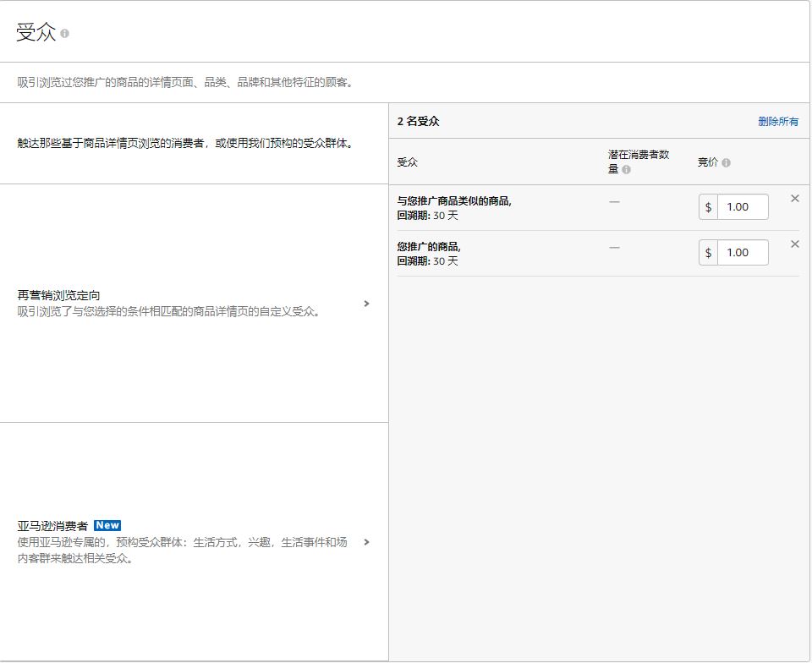
Task: Click the 触达那些基于商品详情页浏览 description text
Action: pos(186,143)
